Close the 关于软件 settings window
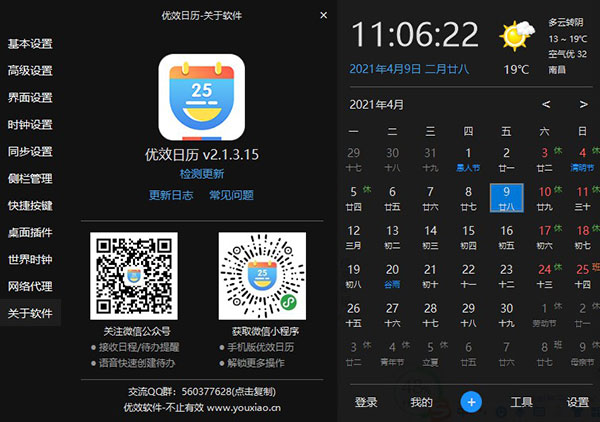The height and width of the screenshot is (422, 600). pos(323,15)
